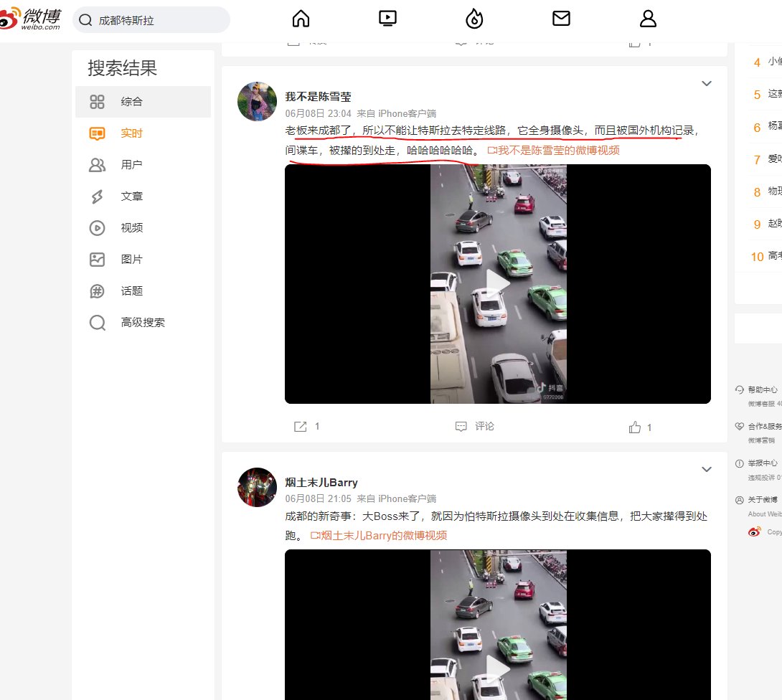This screenshot has width=782, height=700.
Task: Click the 综合 grid icon
Action: pos(97,102)
